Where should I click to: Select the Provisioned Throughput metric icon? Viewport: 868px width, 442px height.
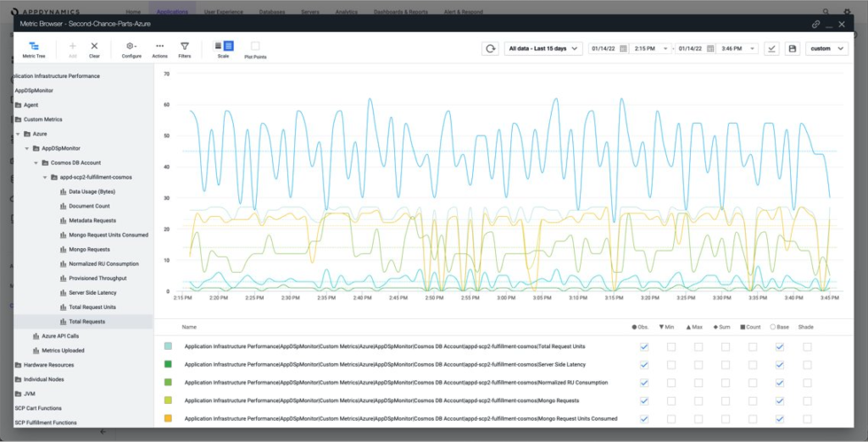pos(63,279)
